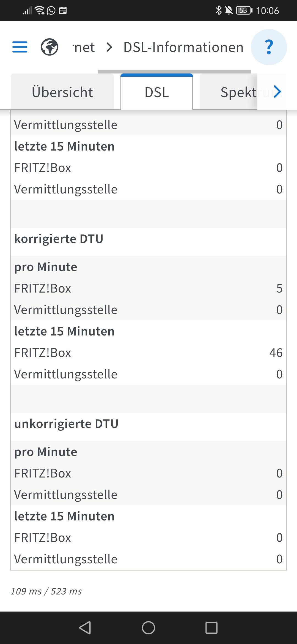Tap the muted bell status icon
The width and height of the screenshot is (297, 644).
click(x=229, y=10)
